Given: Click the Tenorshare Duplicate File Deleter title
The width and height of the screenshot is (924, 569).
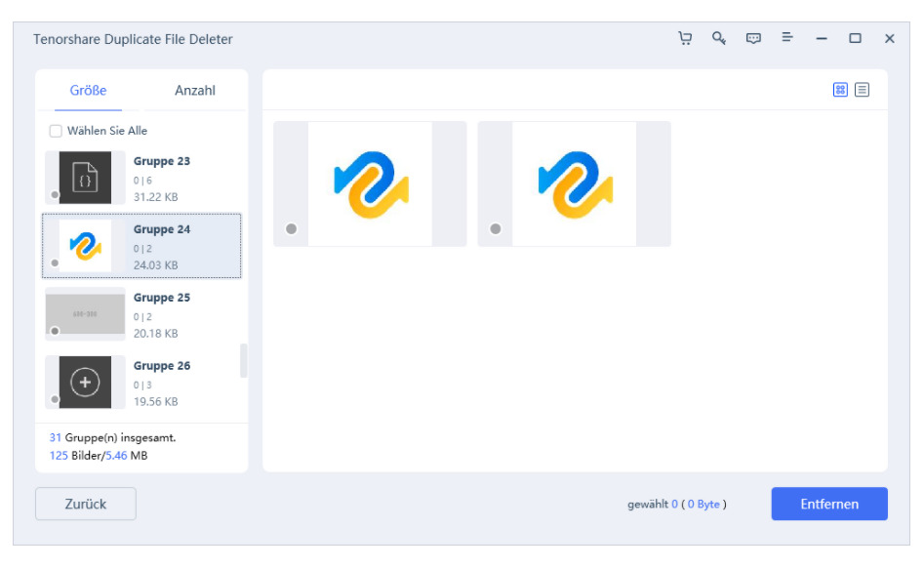Looking at the screenshot, I should pos(133,39).
